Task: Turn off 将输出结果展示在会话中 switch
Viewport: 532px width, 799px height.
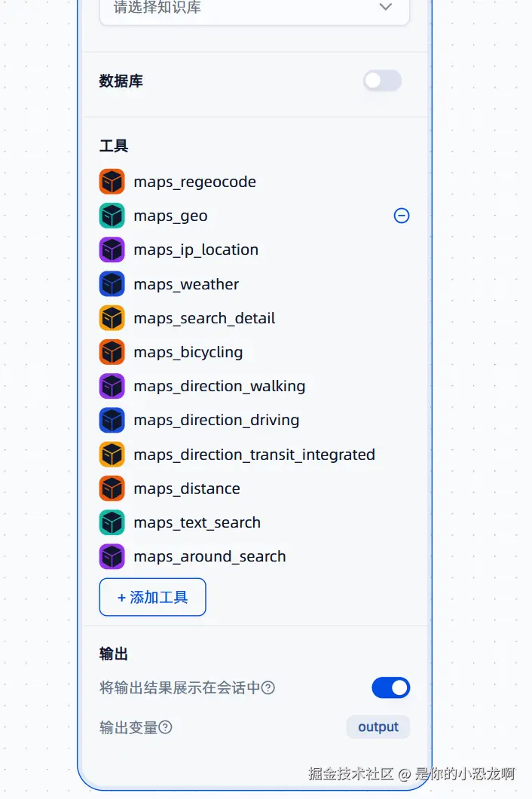Action: pyautogui.click(x=390, y=687)
